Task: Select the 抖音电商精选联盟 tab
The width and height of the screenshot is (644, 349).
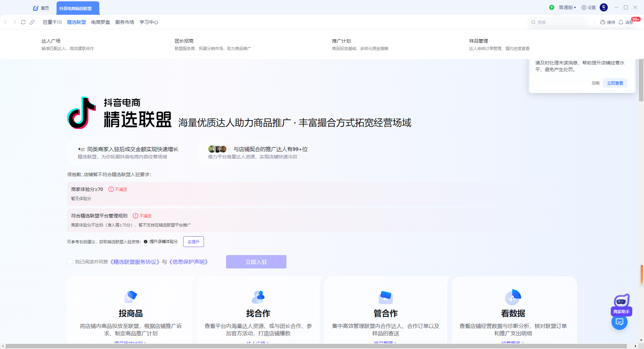Action: (x=77, y=8)
